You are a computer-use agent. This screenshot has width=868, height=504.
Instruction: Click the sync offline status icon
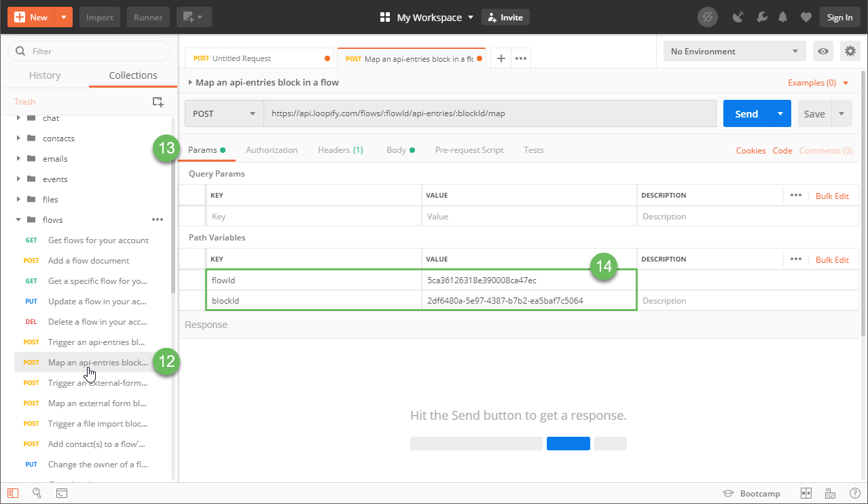click(x=707, y=18)
